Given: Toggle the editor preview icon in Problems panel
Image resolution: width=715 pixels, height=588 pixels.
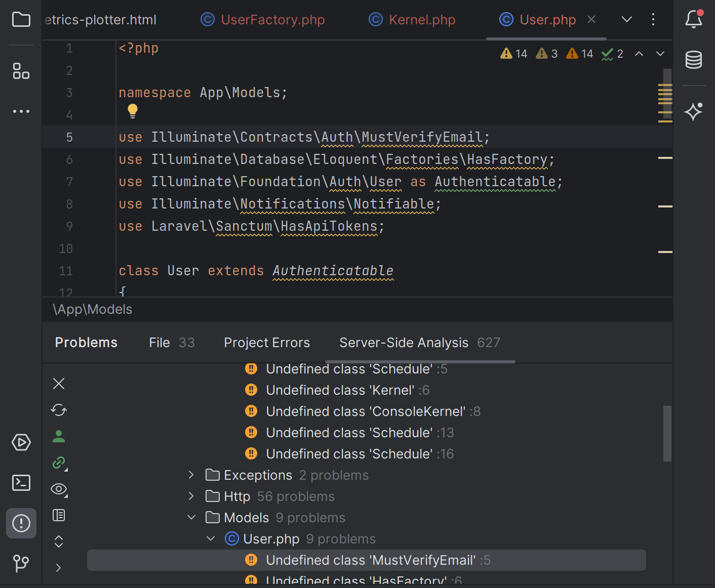Looking at the screenshot, I should coord(58,515).
